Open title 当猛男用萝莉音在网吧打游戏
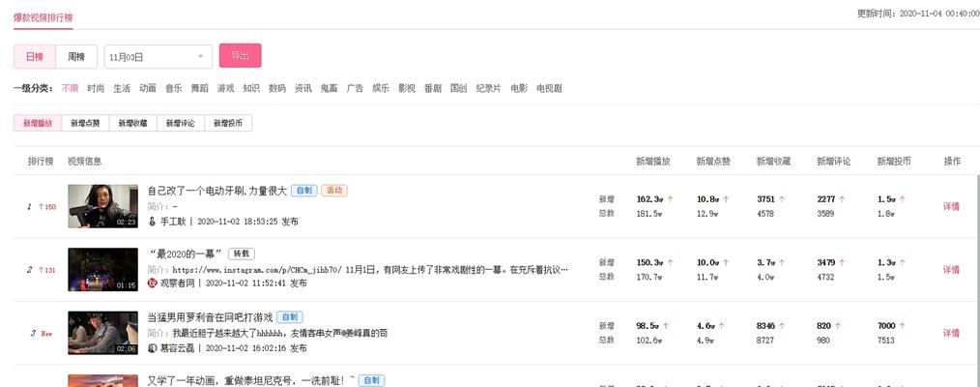This screenshot has height=387, width=980. (x=210, y=317)
